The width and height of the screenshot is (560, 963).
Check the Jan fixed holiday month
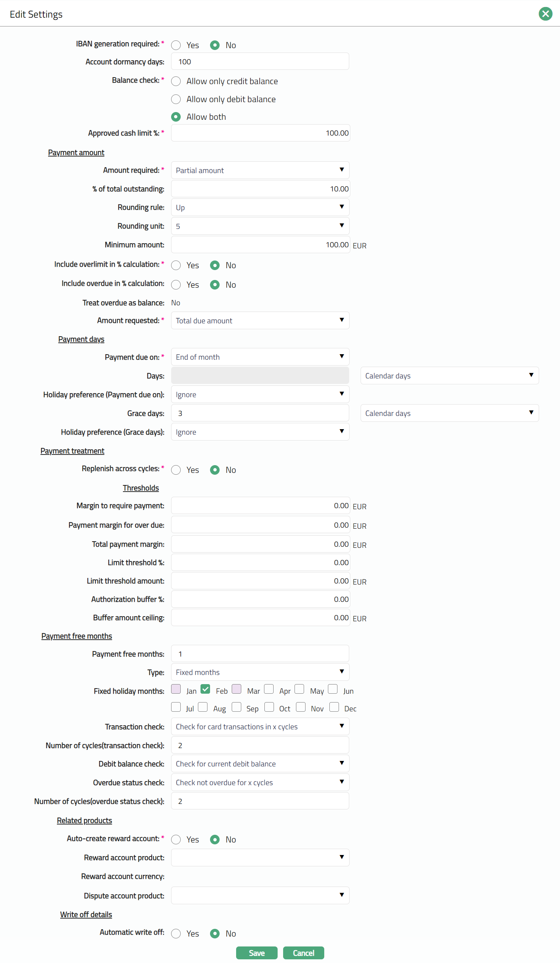[x=176, y=689]
